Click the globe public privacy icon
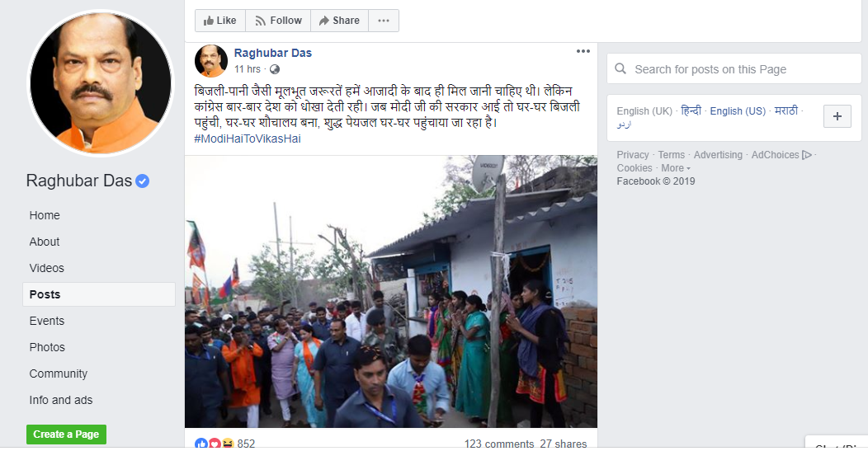 tap(275, 69)
